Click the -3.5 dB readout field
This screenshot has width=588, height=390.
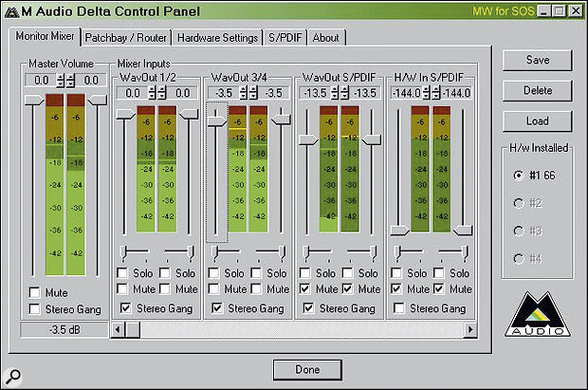click(x=64, y=329)
